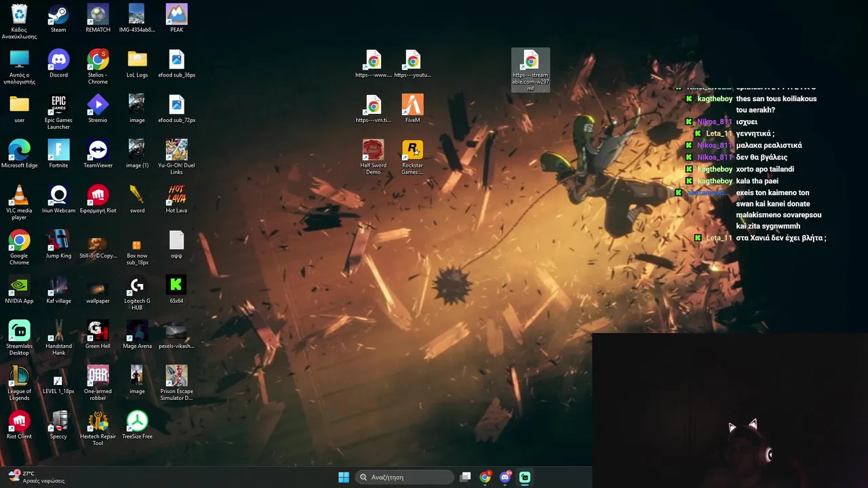Screen dimensions: 868x488
Task: Select the Half Sword Demo icon
Action: (373, 157)
